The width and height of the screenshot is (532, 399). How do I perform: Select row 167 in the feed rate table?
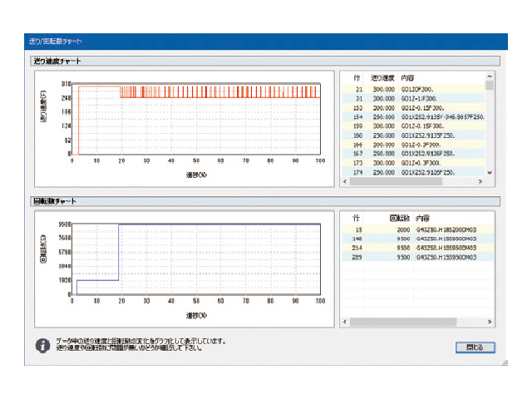pos(413,154)
